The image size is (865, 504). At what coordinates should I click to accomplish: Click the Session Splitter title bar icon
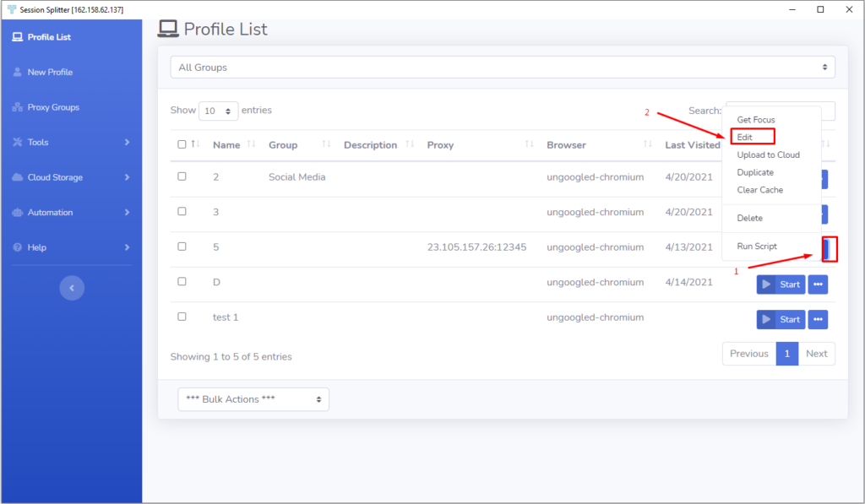[12, 9]
